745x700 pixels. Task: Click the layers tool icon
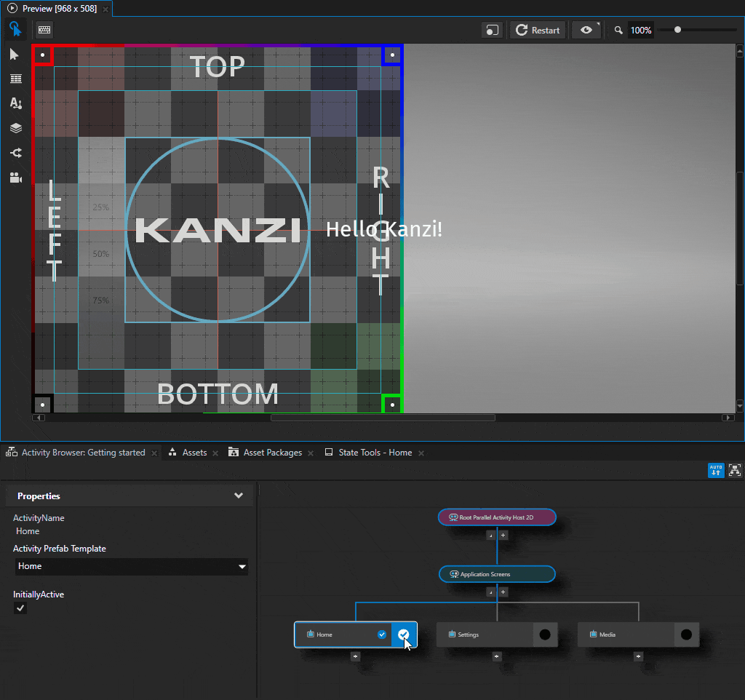[15, 128]
